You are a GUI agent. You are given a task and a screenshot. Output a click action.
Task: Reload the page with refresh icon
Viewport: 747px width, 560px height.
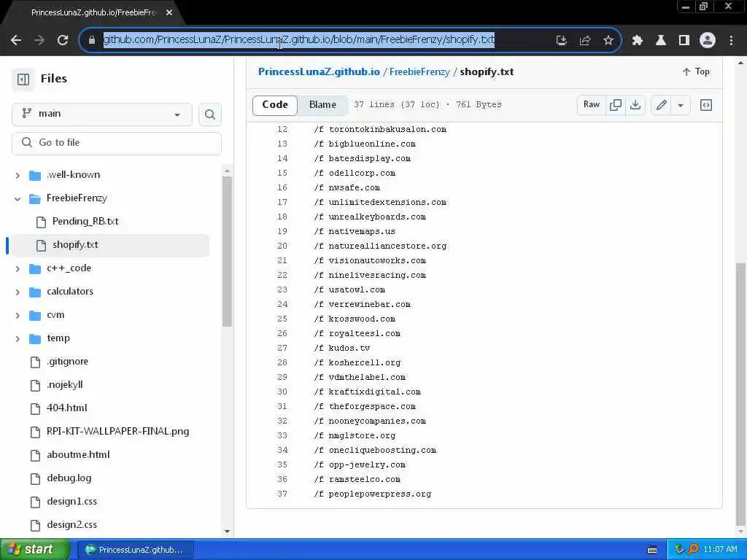tap(63, 40)
